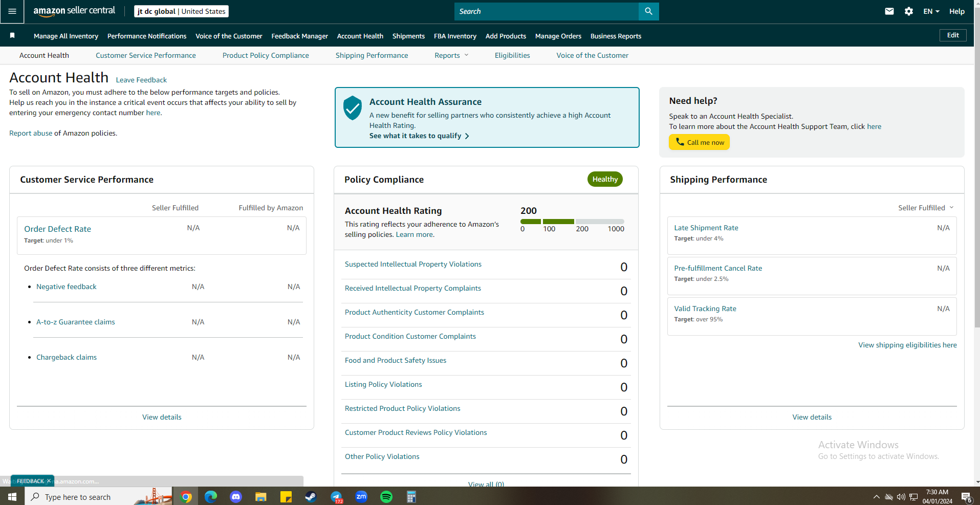Open Suspected Intellectual Property Violations
The width and height of the screenshot is (980, 505).
tap(413, 264)
